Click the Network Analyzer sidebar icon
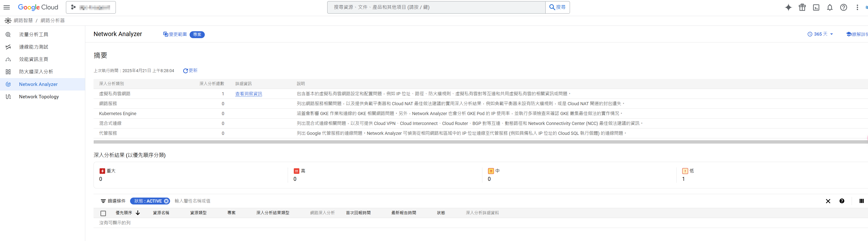The image size is (868, 241). tap(8, 84)
